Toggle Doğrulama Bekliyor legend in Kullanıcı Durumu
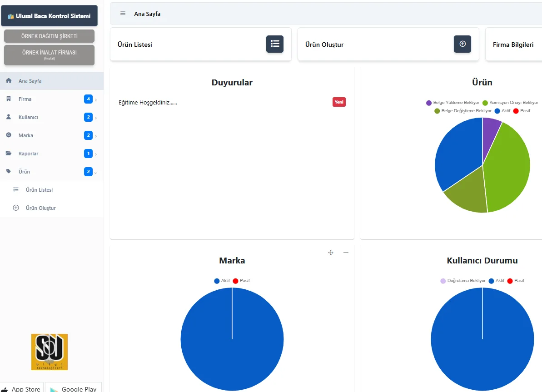Screen dimensions: 542x392 coord(463,281)
